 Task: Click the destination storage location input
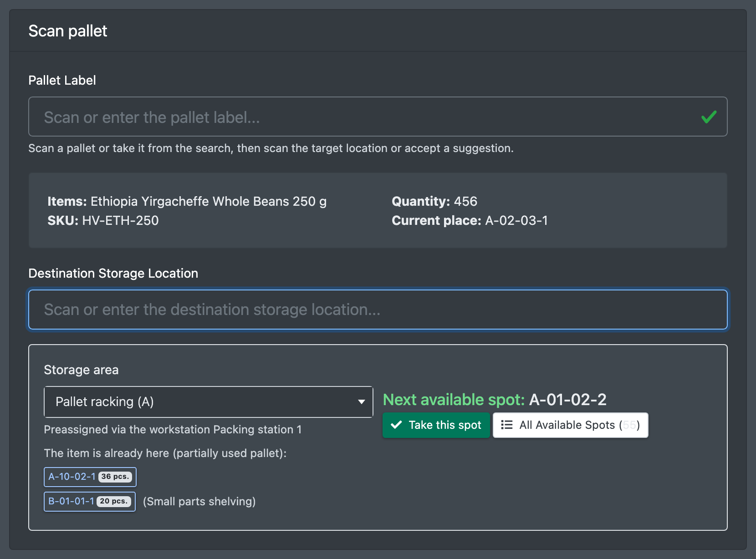point(378,310)
